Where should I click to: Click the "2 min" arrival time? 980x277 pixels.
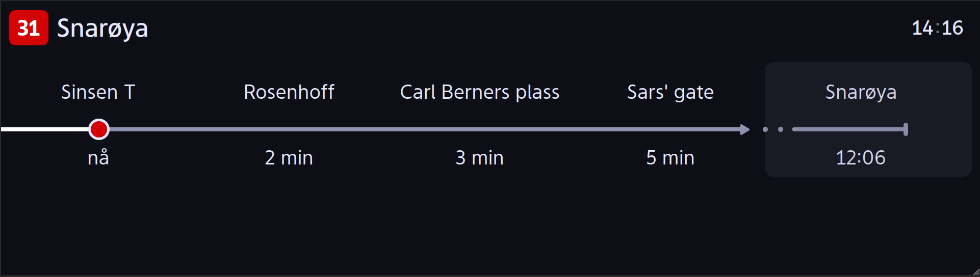pos(289,158)
